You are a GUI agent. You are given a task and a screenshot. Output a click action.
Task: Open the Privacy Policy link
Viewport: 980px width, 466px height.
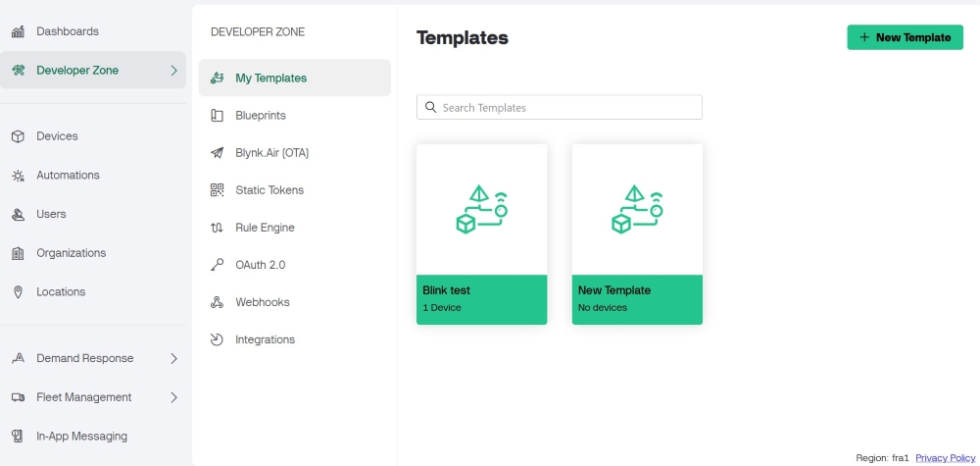tap(945, 458)
